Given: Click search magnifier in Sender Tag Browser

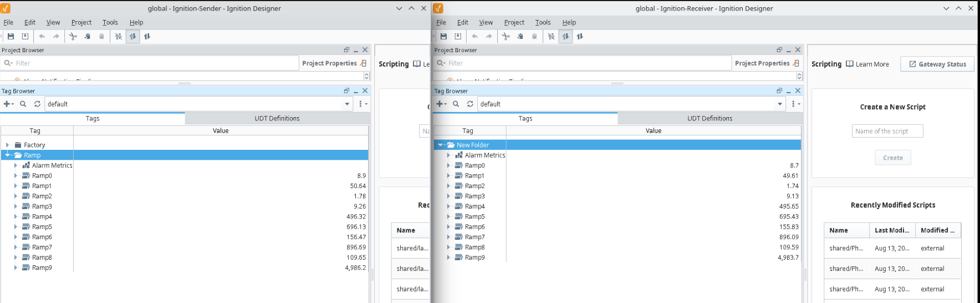Looking at the screenshot, I should [x=23, y=104].
